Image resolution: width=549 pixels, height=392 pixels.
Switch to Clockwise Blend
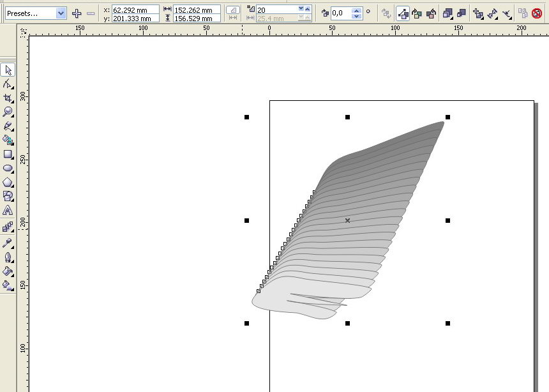417,13
